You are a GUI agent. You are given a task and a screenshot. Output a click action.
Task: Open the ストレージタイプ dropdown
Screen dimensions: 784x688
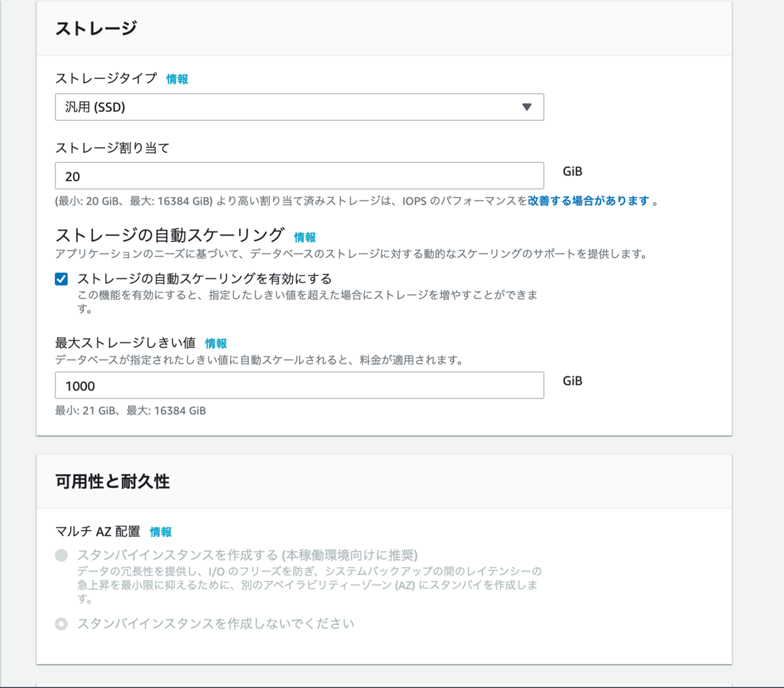(x=299, y=106)
